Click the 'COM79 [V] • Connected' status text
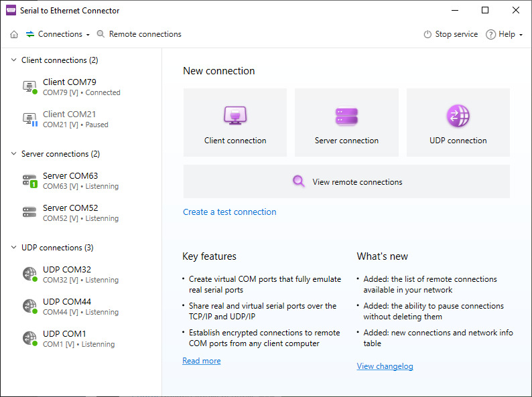This screenshot has height=397, width=532. click(82, 92)
